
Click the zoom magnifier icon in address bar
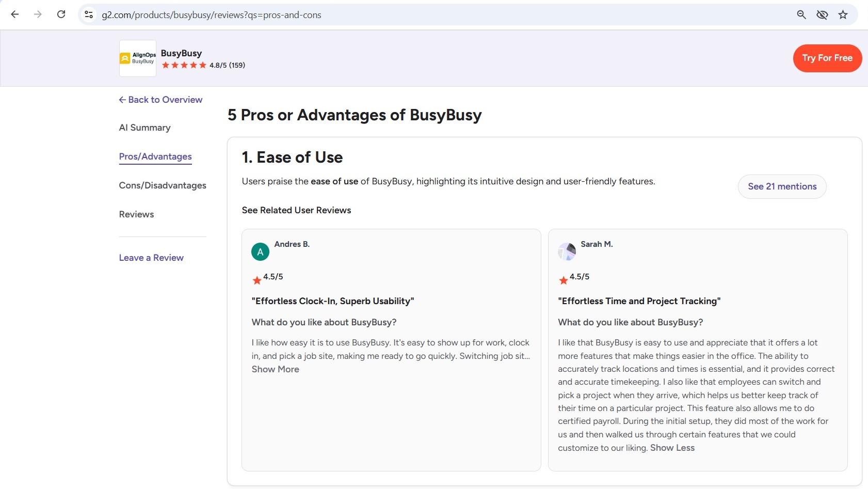(801, 15)
